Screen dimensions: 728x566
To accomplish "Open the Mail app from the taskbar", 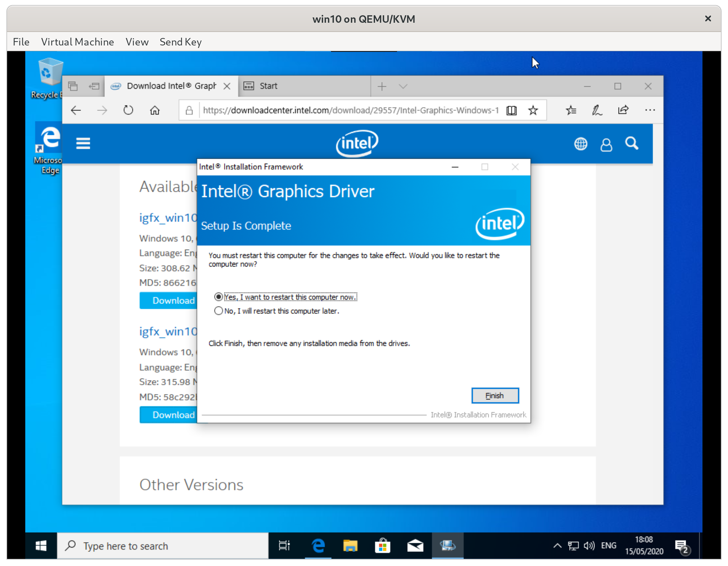I will click(x=415, y=546).
